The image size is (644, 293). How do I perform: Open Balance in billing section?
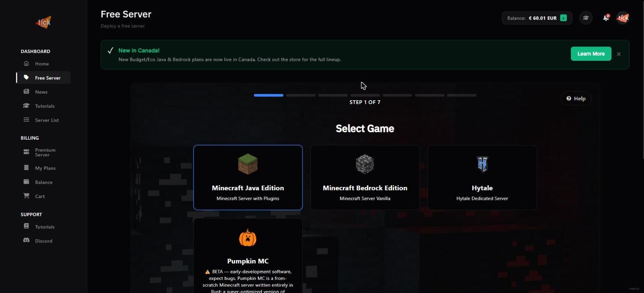pos(43,182)
